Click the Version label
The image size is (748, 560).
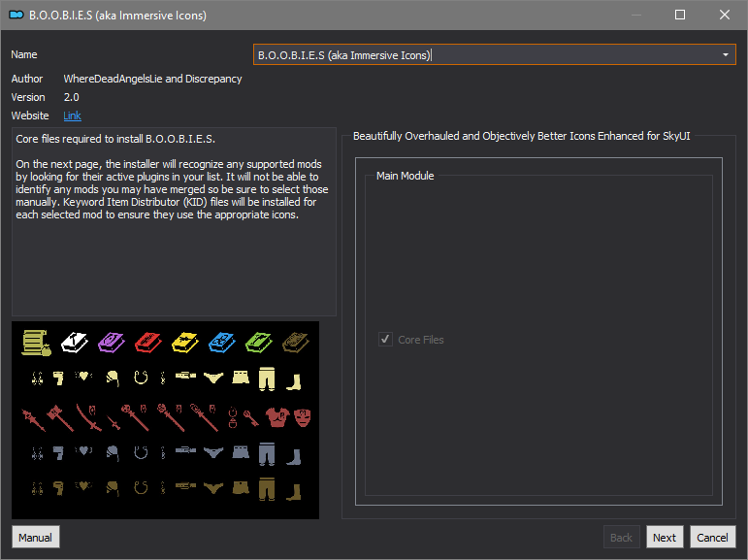(28, 97)
